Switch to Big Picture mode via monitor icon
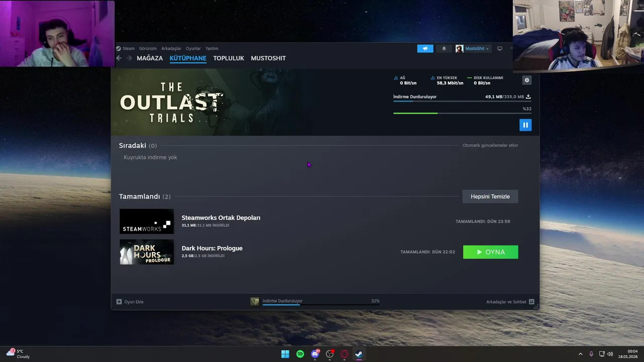The image size is (644, 362). click(500, 49)
